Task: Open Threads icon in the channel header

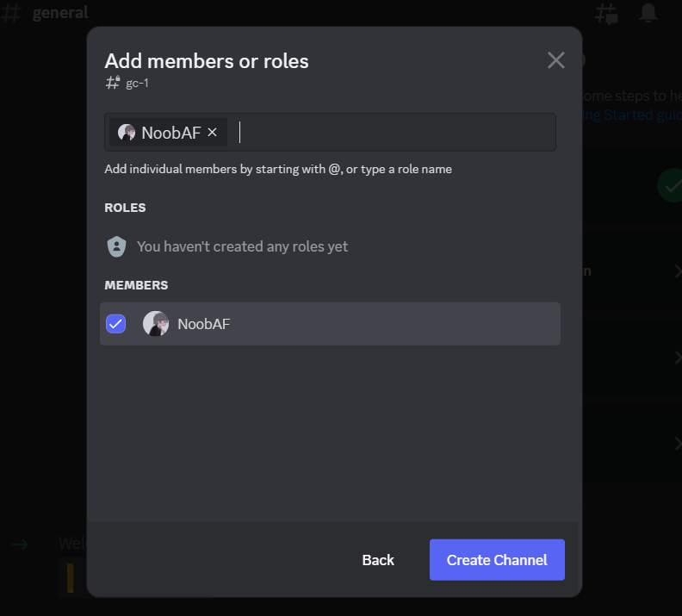Action: coord(606,13)
